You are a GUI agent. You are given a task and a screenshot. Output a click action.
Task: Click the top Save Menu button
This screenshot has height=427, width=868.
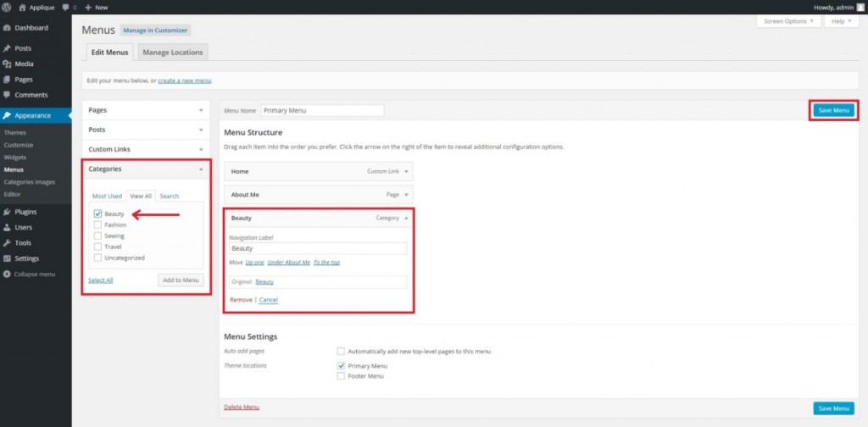click(833, 110)
